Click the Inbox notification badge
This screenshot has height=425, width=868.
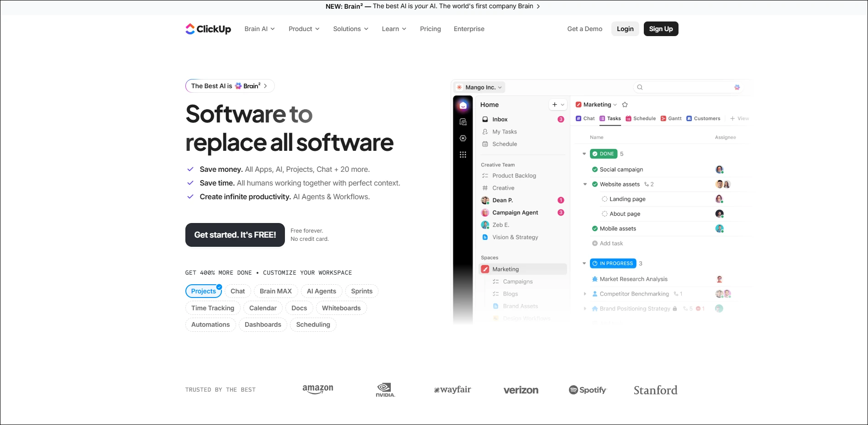[x=561, y=119]
